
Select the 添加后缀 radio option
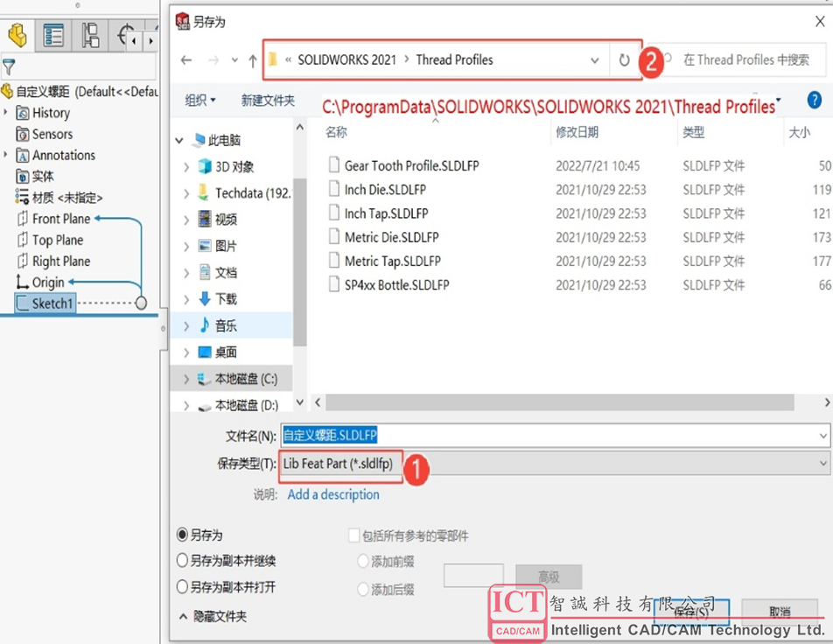click(x=363, y=589)
